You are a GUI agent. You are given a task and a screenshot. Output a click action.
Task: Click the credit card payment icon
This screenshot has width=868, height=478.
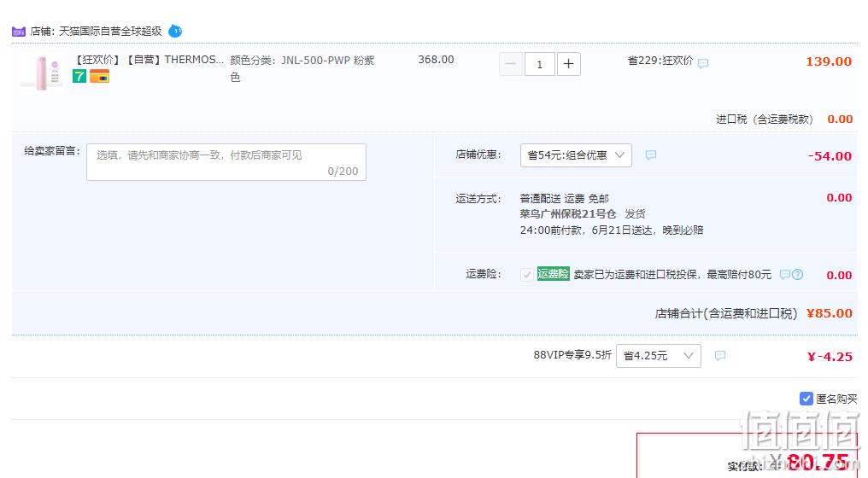[x=100, y=76]
